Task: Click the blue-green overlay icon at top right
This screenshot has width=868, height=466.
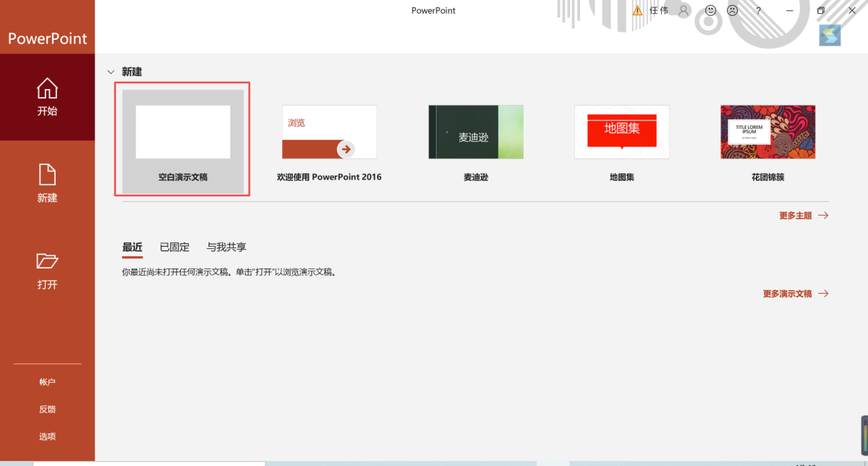Action: pyautogui.click(x=830, y=35)
